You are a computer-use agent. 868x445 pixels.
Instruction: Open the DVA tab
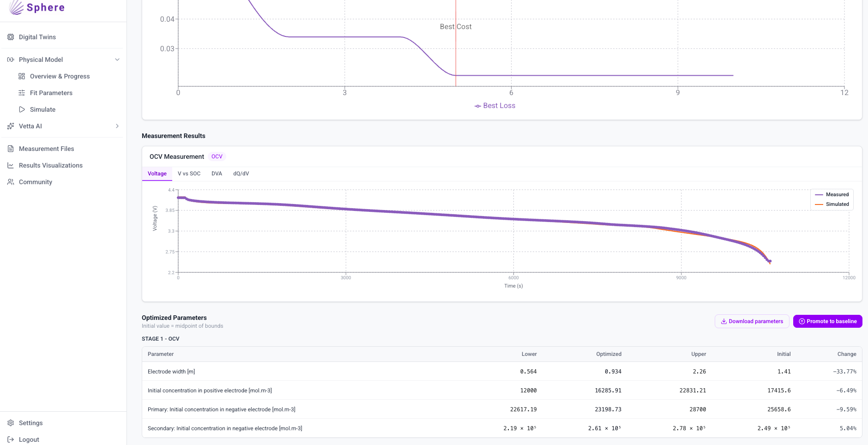(217, 174)
